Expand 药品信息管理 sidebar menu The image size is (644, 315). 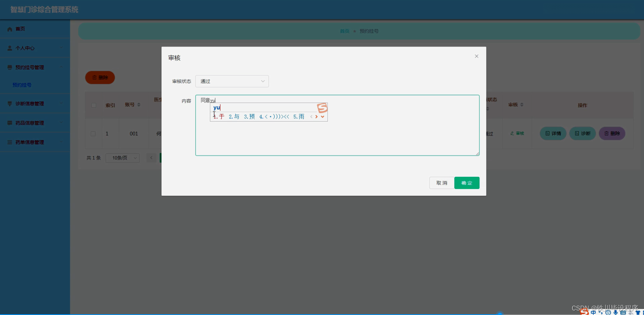(x=35, y=123)
